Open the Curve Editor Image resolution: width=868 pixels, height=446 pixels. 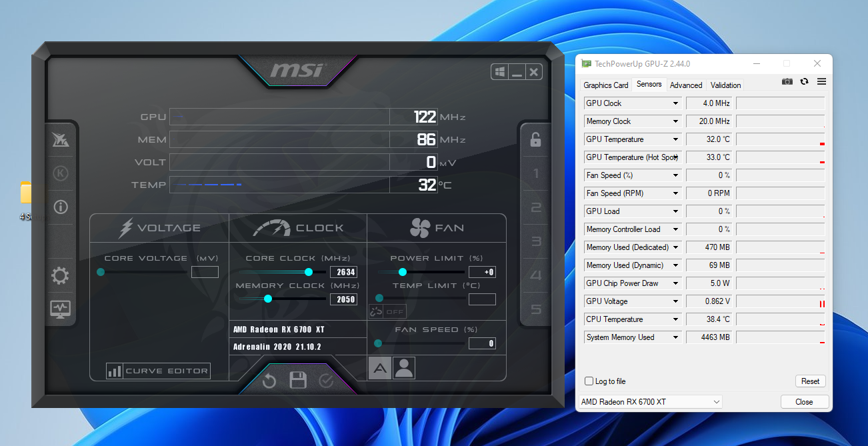(158, 371)
